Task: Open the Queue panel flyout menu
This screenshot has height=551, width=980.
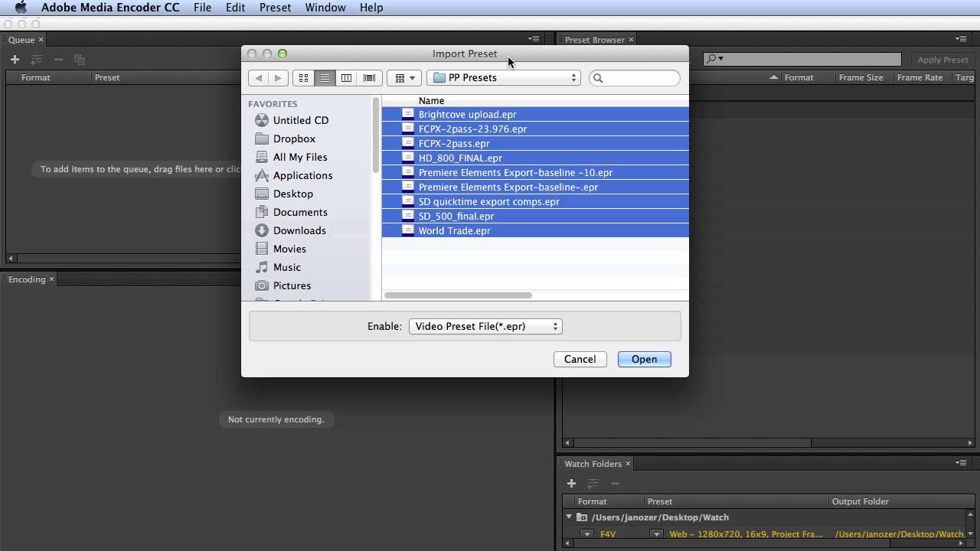Action: pyautogui.click(x=534, y=39)
